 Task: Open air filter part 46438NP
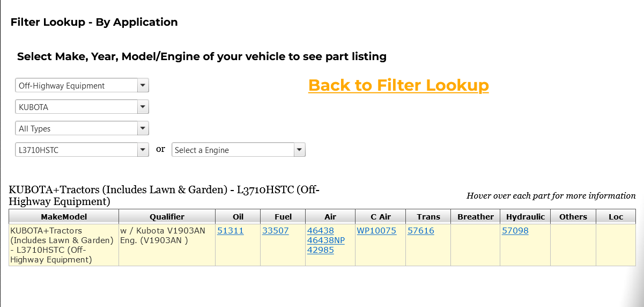coord(326,240)
